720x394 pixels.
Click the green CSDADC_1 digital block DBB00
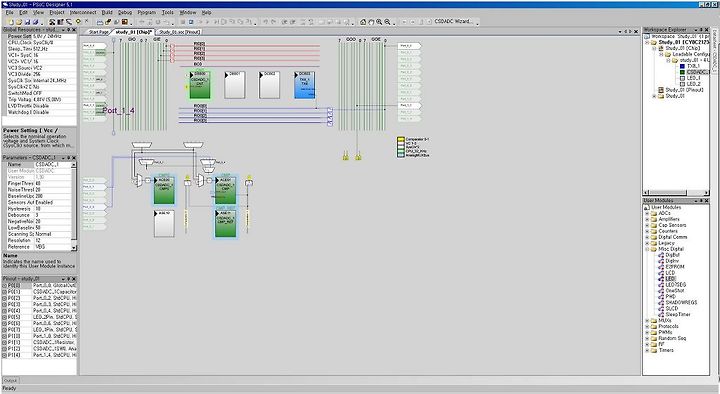pos(200,85)
